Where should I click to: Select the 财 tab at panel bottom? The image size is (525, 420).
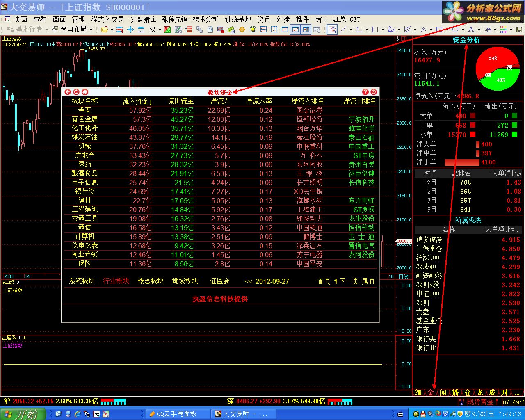(504, 393)
